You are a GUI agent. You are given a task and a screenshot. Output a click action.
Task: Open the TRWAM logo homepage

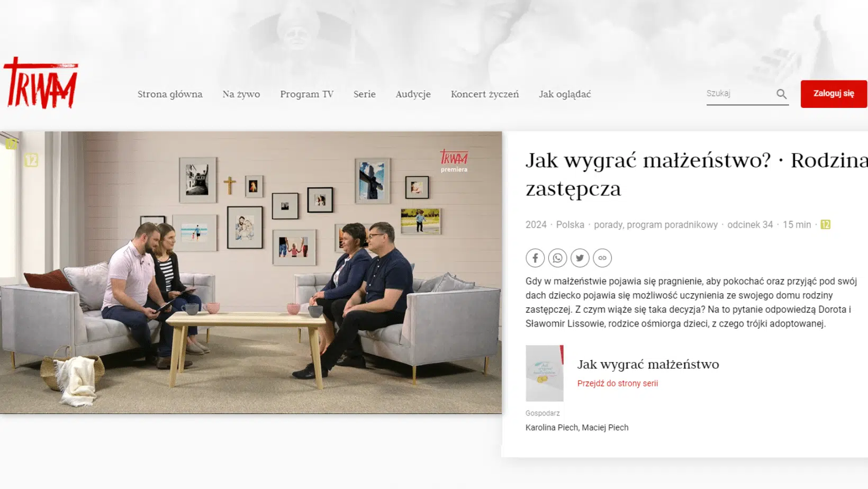(41, 84)
